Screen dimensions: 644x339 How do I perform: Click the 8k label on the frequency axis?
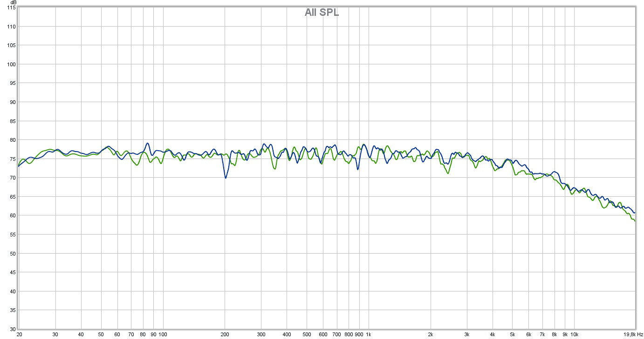[x=555, y=334]
